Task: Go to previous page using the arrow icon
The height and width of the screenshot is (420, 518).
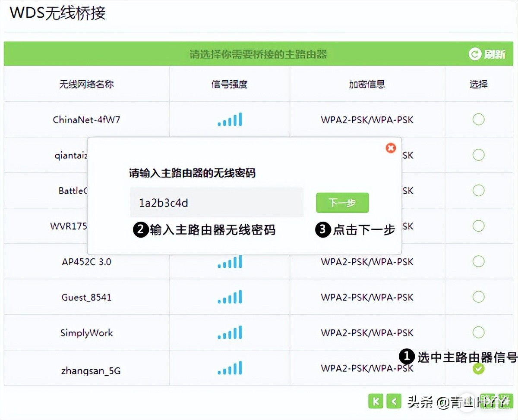Action: [393, 401]
